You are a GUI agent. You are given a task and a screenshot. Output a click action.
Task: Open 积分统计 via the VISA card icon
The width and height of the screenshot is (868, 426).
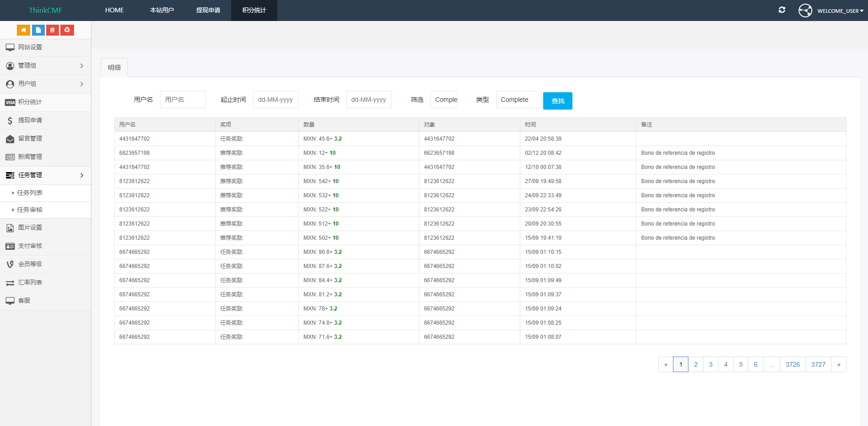coord(10,102)
